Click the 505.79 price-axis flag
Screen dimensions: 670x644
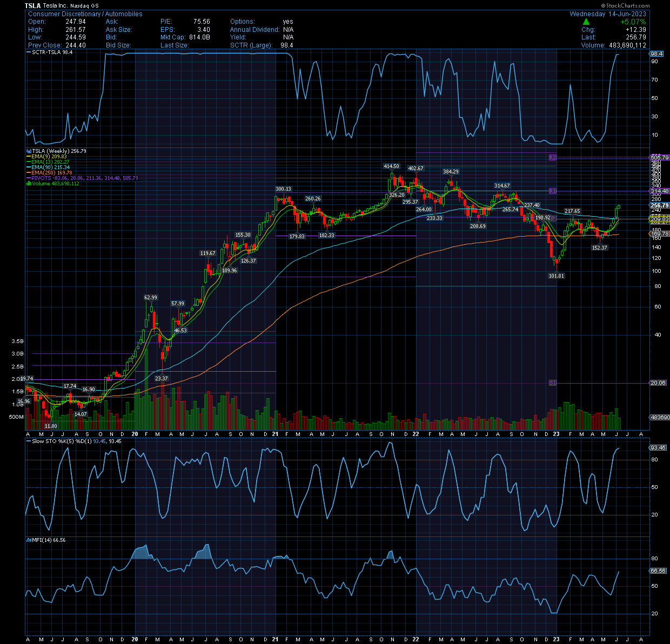659,158
